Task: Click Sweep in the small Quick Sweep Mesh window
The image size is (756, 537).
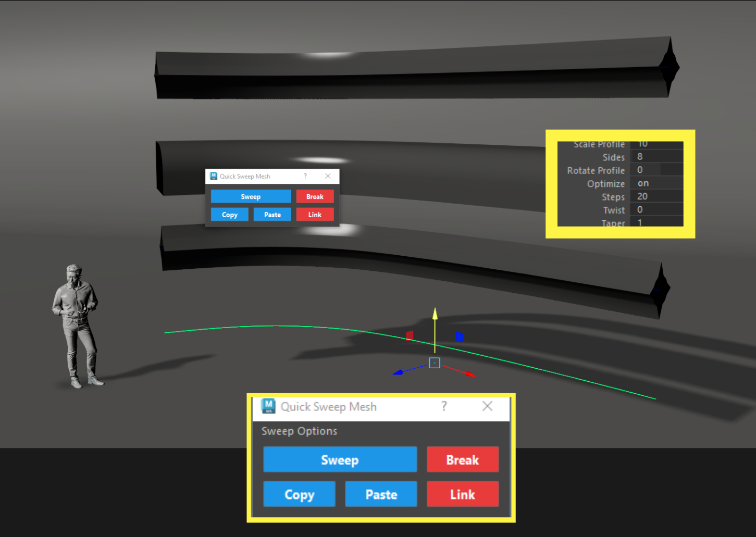Action: click(x=251, y=196)
